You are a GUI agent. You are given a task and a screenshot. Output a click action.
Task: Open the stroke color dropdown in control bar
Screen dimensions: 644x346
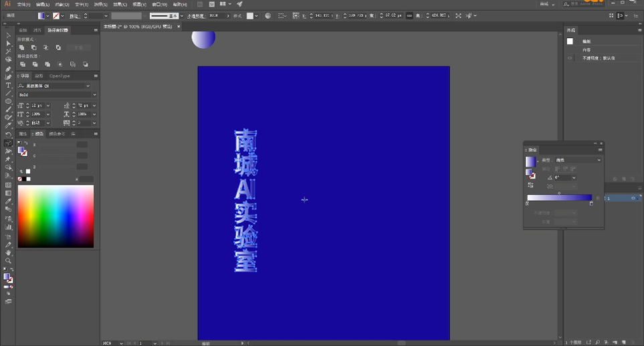tap(62, 15)
